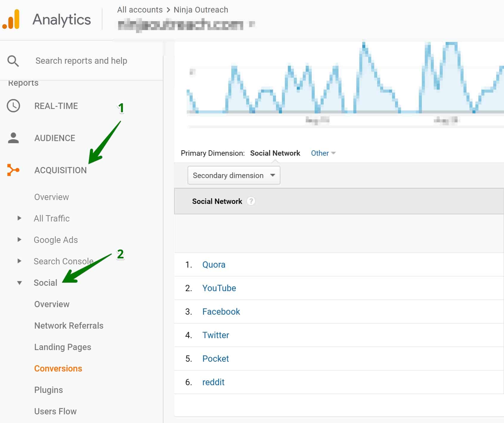
Task: Click the Twitter social network link
Action: click(x=216, y=335)
